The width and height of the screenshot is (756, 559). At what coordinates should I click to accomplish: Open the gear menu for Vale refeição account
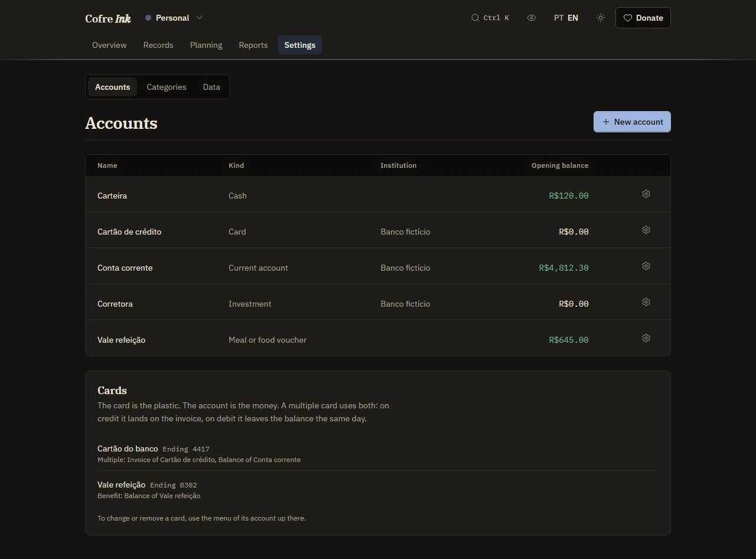(646, 338)
